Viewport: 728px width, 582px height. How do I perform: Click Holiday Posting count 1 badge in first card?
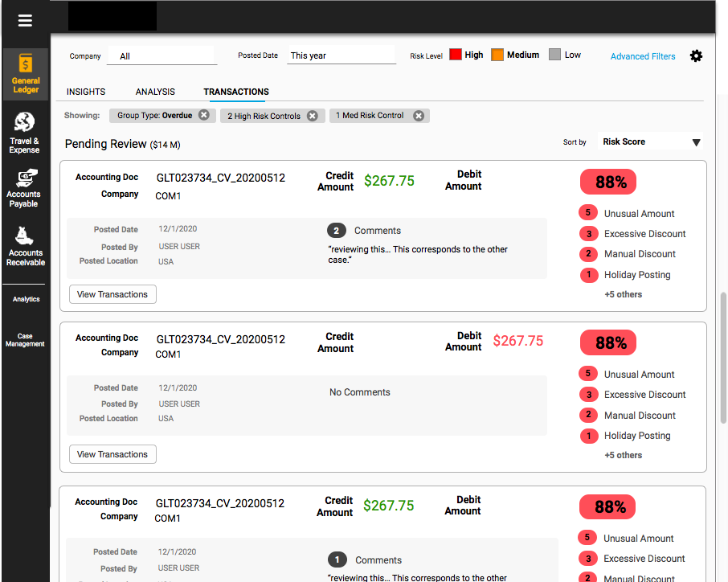point(589,274)
